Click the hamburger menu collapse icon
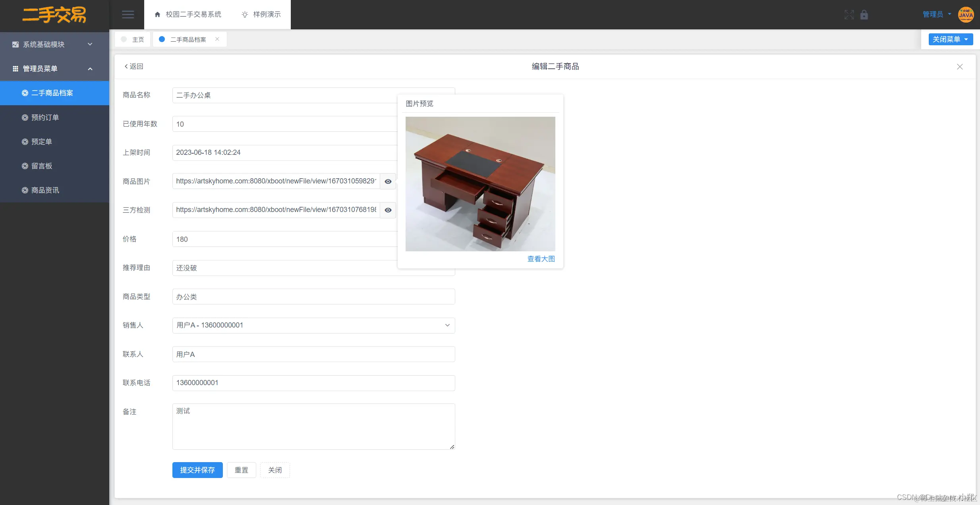 [128, 15]
